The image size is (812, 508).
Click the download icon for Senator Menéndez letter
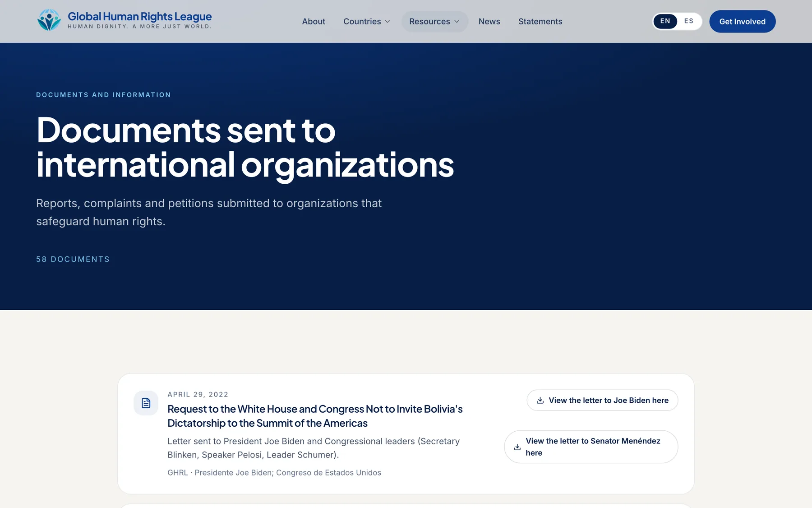517,447
